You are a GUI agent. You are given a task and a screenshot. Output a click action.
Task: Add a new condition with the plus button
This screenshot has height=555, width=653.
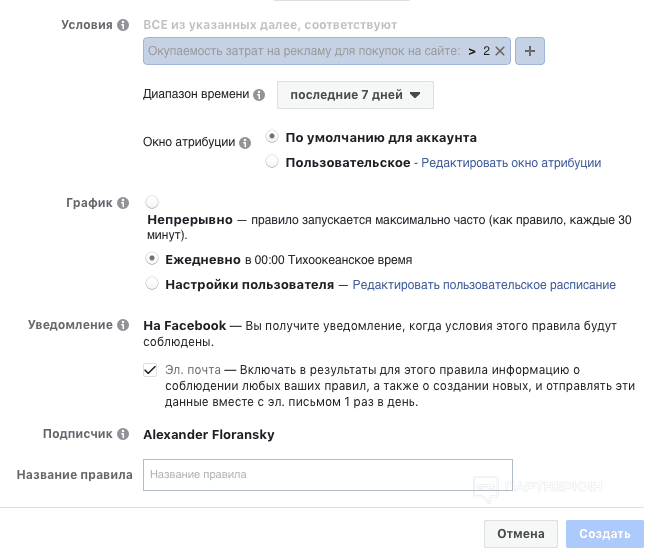(x=530, y=51)
